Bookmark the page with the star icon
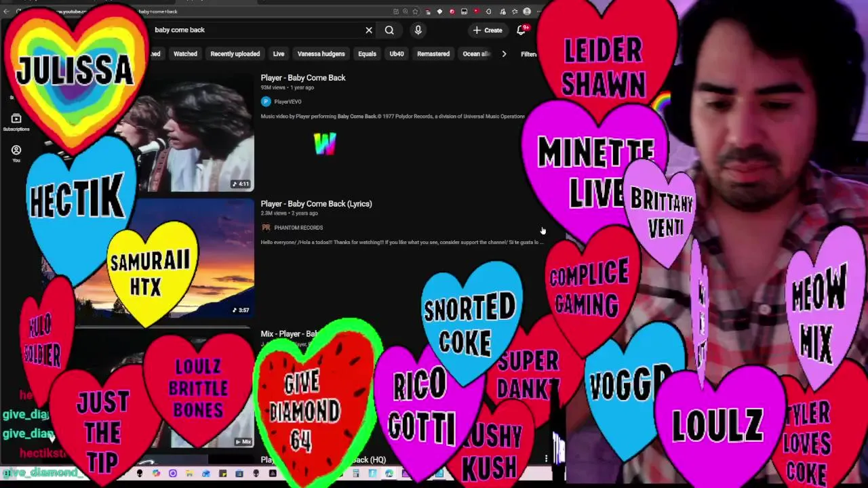Screen dimensions: 868x488 pos(415,12)
